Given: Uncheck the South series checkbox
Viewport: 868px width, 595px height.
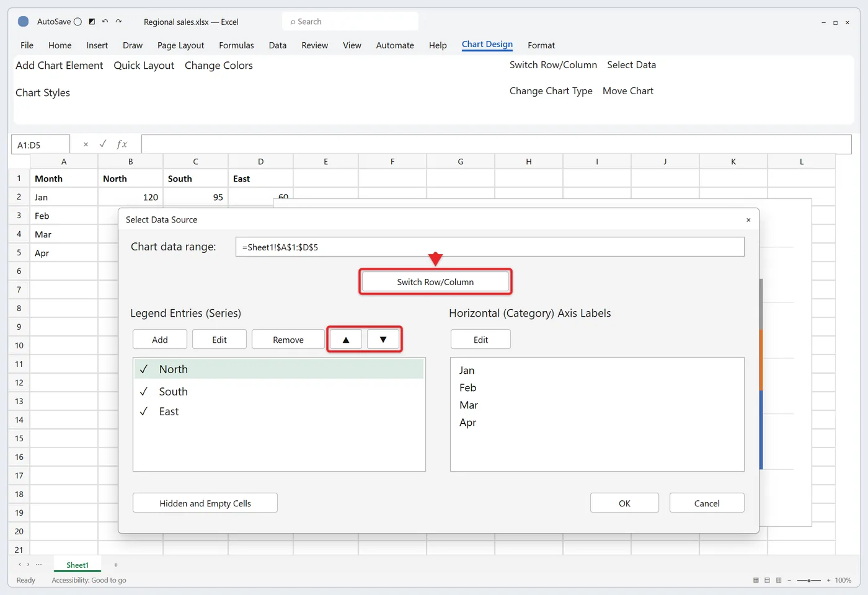Looking at the screenshot, I should [144, 392].
